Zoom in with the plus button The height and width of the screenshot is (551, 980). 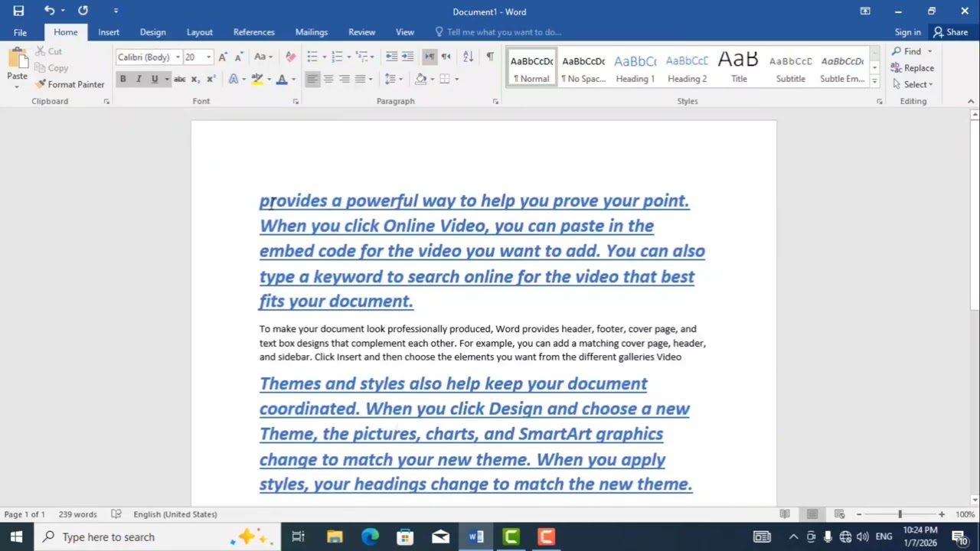[x=942, y=514]
